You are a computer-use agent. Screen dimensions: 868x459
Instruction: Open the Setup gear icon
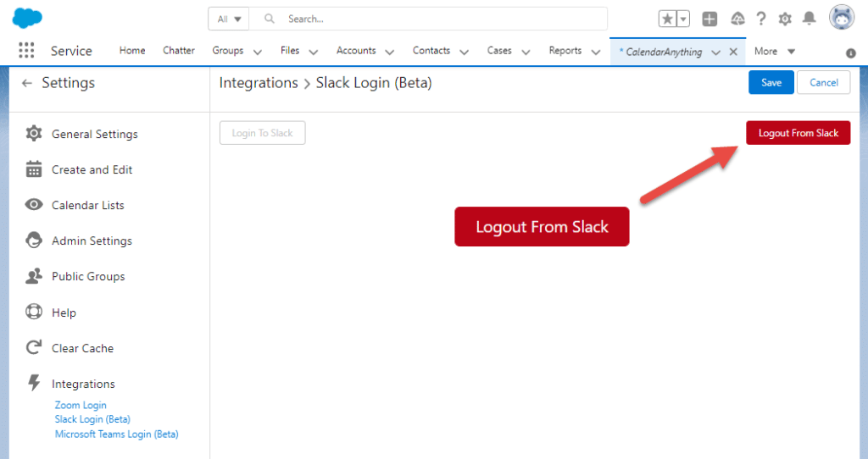[784, 19]
